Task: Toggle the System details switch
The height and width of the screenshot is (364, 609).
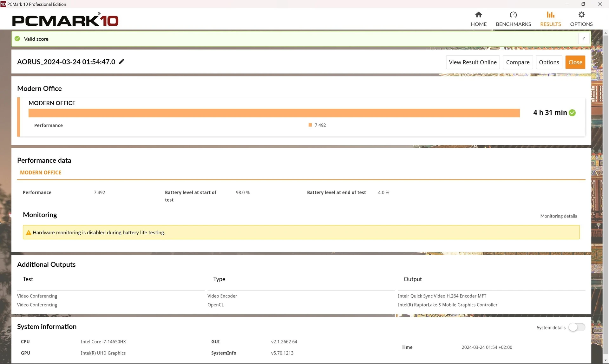Action: point(576,327)
